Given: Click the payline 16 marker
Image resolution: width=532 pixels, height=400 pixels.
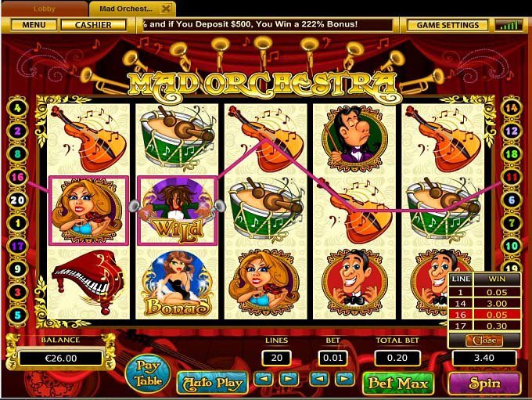Looking at the screenshot, I should (x=18, y=177).
